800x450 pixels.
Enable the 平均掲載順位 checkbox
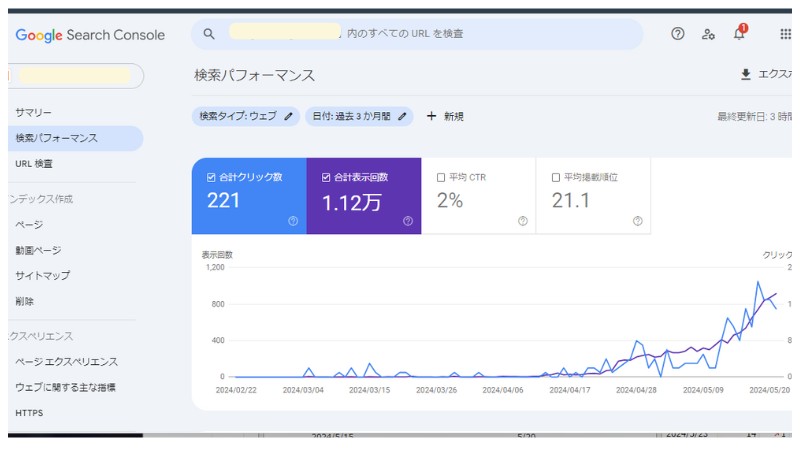click(556, 177)
